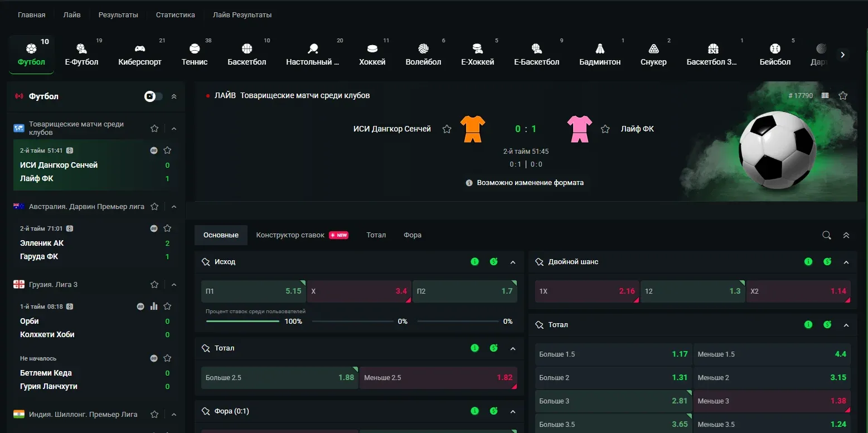
Task: Collapse all markets with double chevron
Action: click(846, 235)
